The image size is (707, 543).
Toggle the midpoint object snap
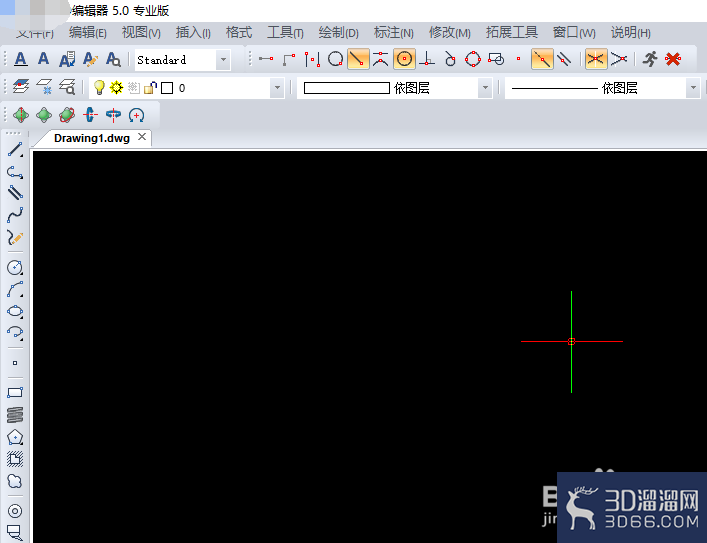click(x=381, y=59)
